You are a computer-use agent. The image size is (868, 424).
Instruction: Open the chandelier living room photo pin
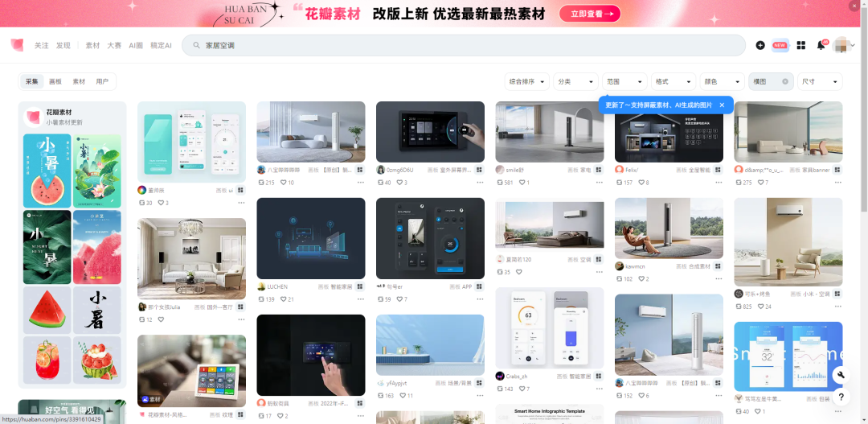point(191,258)
